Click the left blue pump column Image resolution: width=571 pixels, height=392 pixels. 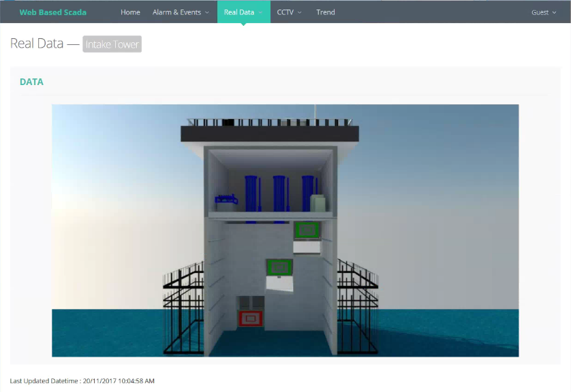(x=251, y=193)
